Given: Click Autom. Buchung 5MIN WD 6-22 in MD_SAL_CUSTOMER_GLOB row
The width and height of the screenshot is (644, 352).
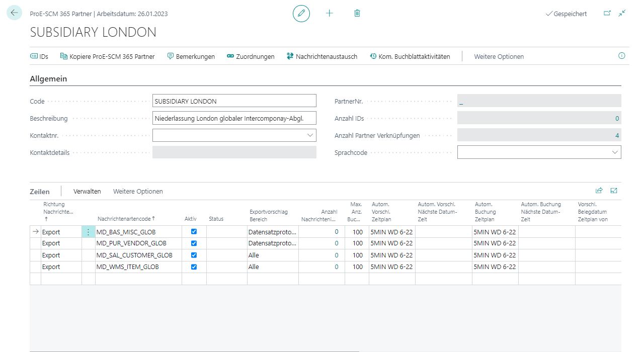Looking at the screenshot, I should [495, 255].
